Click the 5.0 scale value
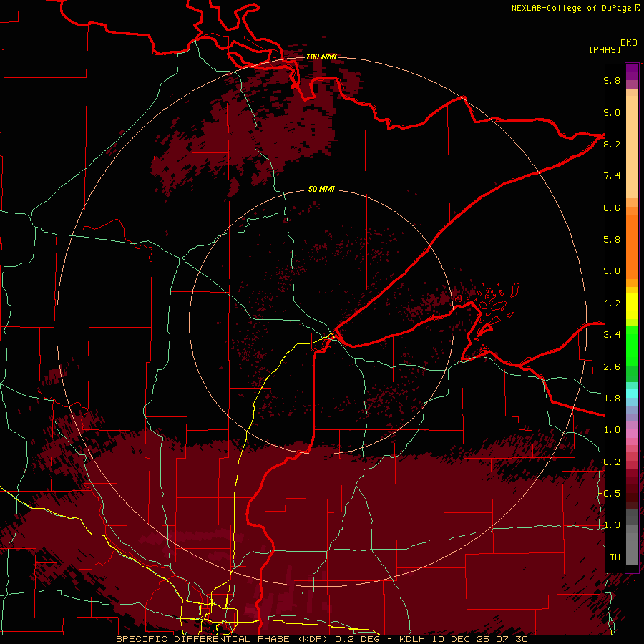The image size is (644, 644). coord(612,271)
